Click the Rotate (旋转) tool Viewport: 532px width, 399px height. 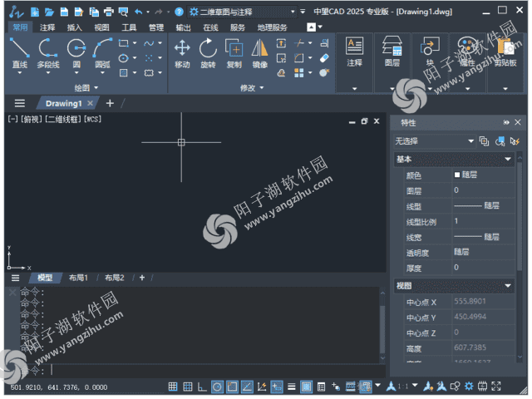tap(208, 53)
